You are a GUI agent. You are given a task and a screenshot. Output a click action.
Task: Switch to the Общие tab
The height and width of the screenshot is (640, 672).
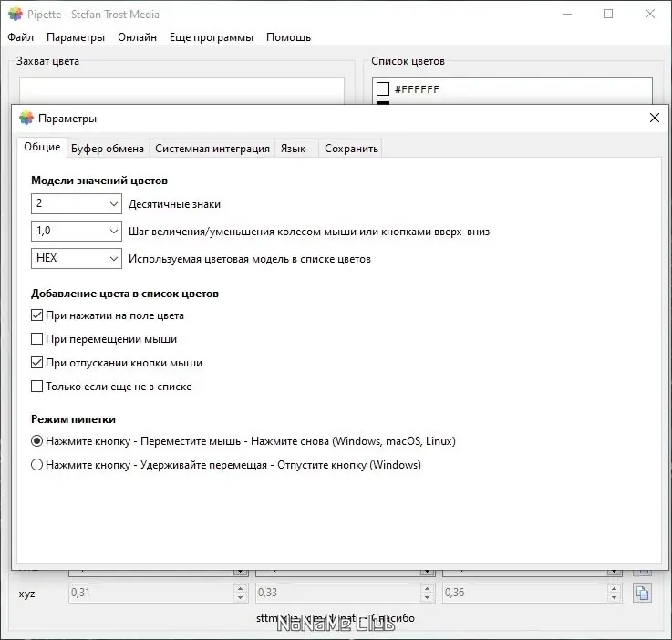coord(42,147)
